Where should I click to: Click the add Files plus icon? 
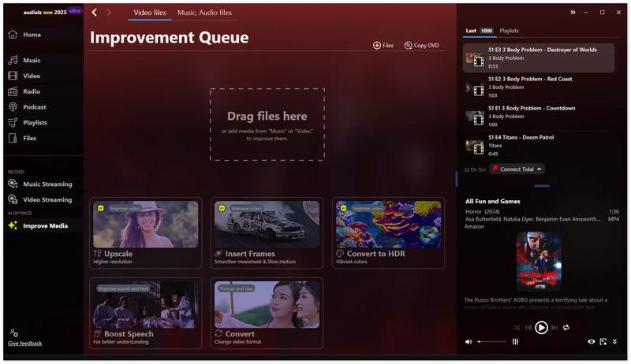pos(377,46)
